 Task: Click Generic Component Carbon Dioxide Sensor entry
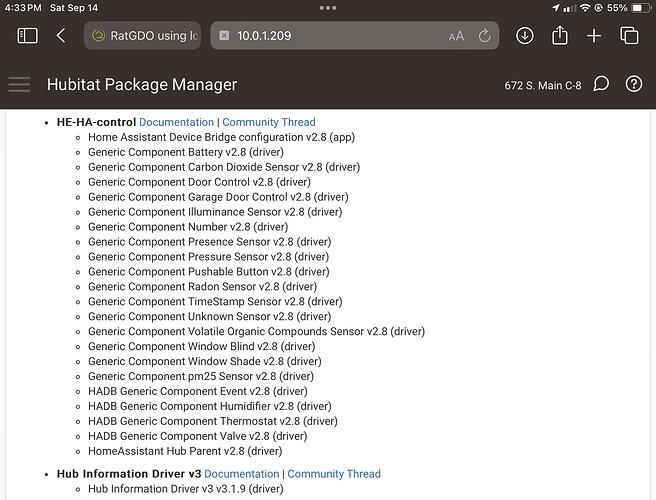point(224,167)
